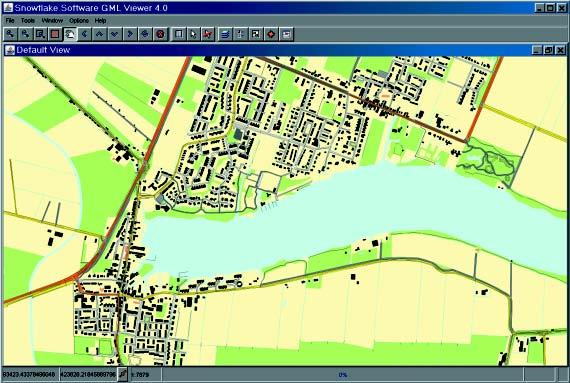Click the red diamond toolbar icon

pyautogui.click(x=271, y=34)
